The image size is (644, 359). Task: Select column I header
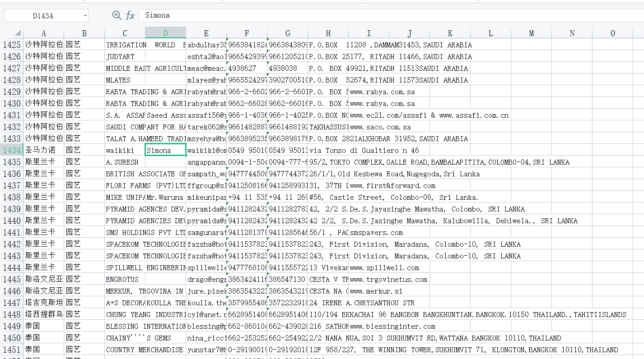point(369,33)
